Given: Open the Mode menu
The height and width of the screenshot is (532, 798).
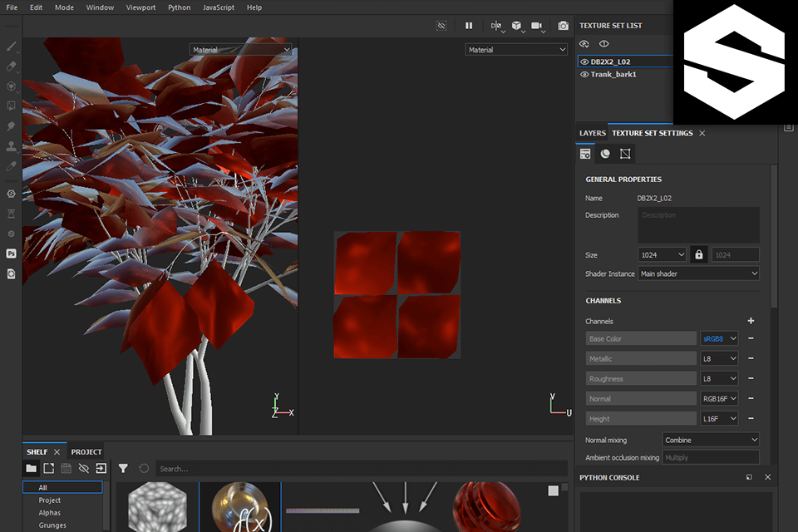Looking at the screenshot, I should pyautogui.click(x=64, y=7).
